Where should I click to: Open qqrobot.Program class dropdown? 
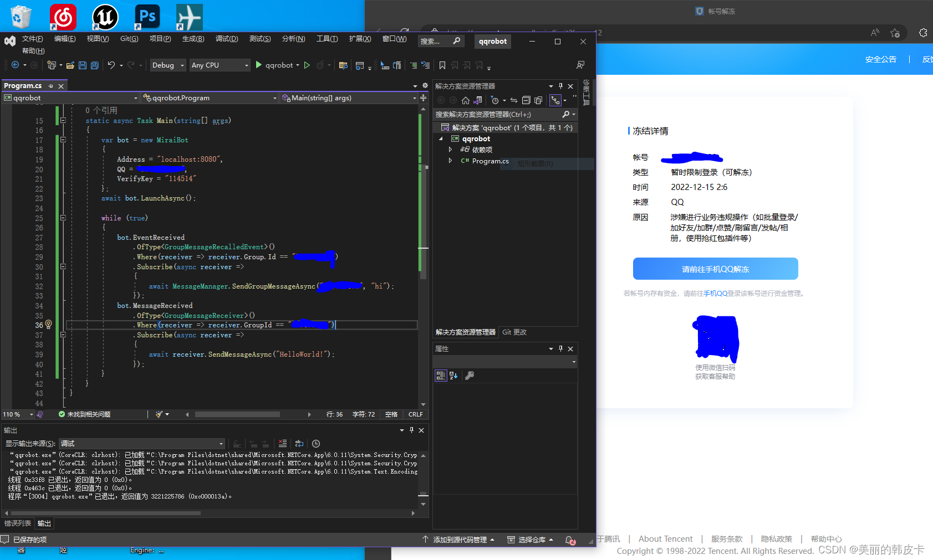209,97
